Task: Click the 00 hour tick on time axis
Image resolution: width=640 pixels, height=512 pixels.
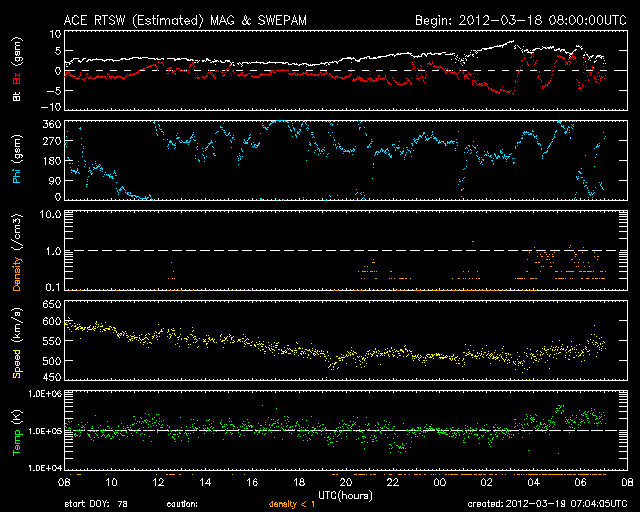Action: tap(440, 481)
